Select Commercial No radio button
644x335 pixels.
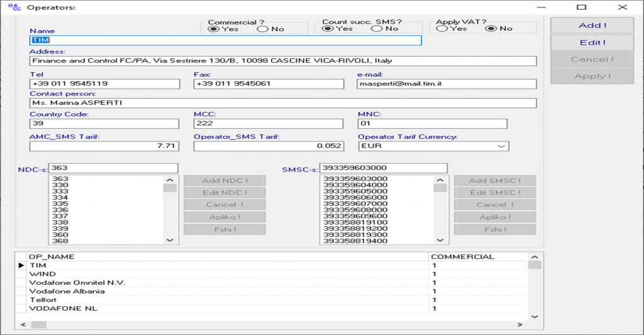pos(262,29)
